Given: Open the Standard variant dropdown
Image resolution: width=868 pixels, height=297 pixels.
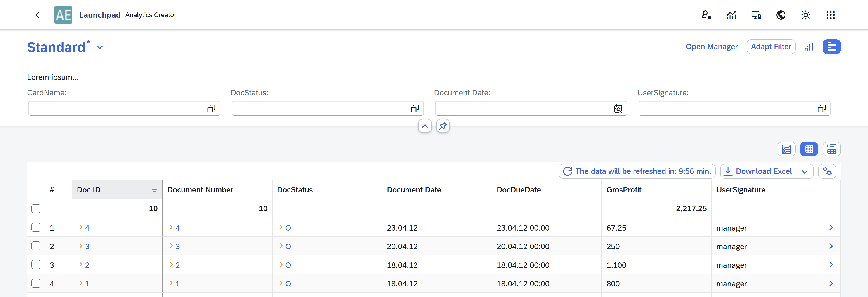Looking at the screenshot, I should (100, 47).
